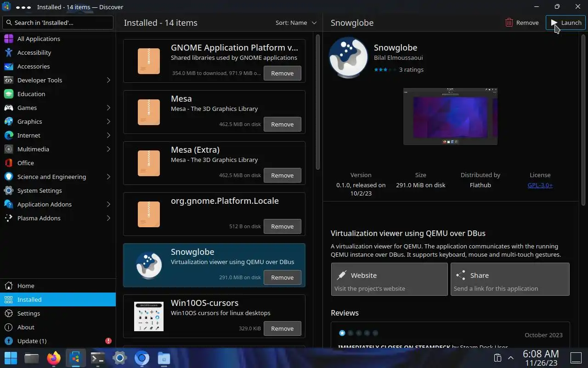This screenshot has width=588, height=368.
Task: Click the Graphics category icon
Action: [x=9, y=121]
